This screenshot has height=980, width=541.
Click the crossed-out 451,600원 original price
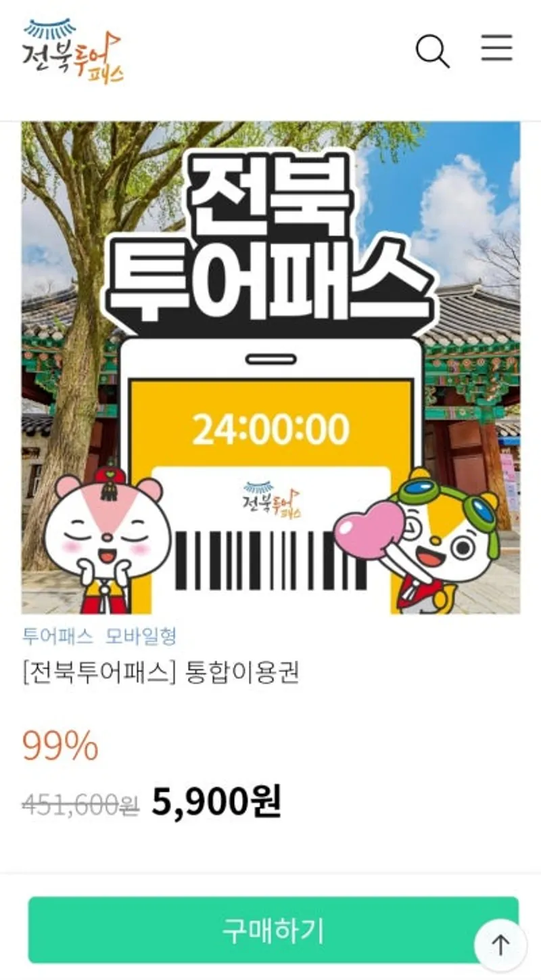[80, 803]
